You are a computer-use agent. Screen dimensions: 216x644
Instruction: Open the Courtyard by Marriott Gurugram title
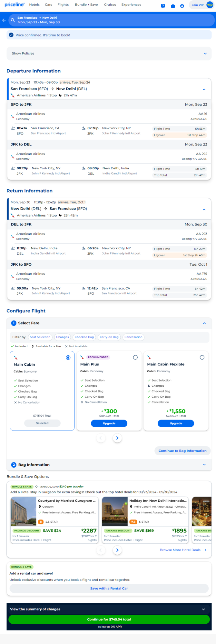(x=67, y=501)
